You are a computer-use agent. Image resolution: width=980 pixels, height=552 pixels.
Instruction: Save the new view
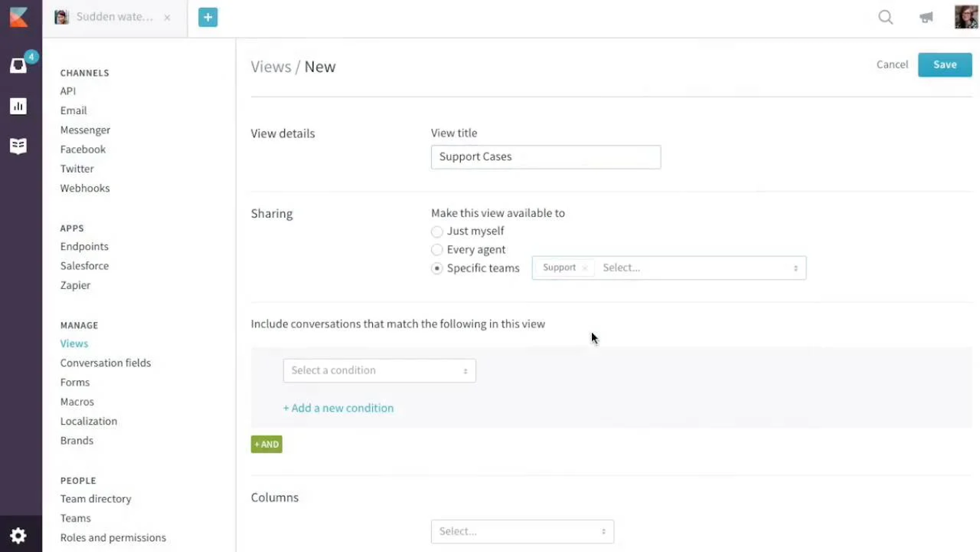point(944,64)
